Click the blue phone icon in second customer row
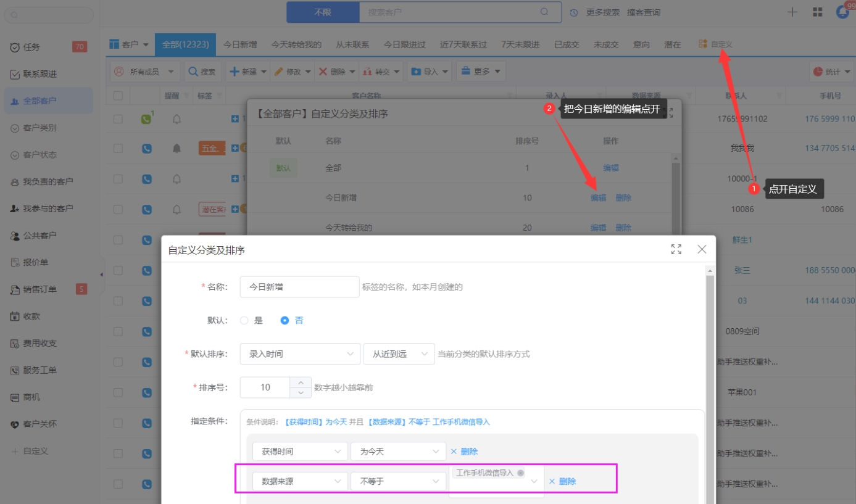 click(x=147, y=149)
